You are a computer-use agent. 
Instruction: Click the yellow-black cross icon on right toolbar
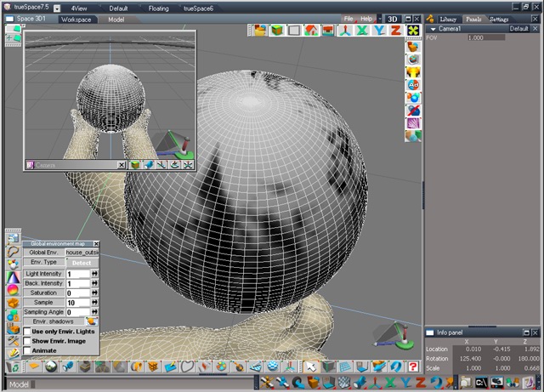click(x=413, y=31)
